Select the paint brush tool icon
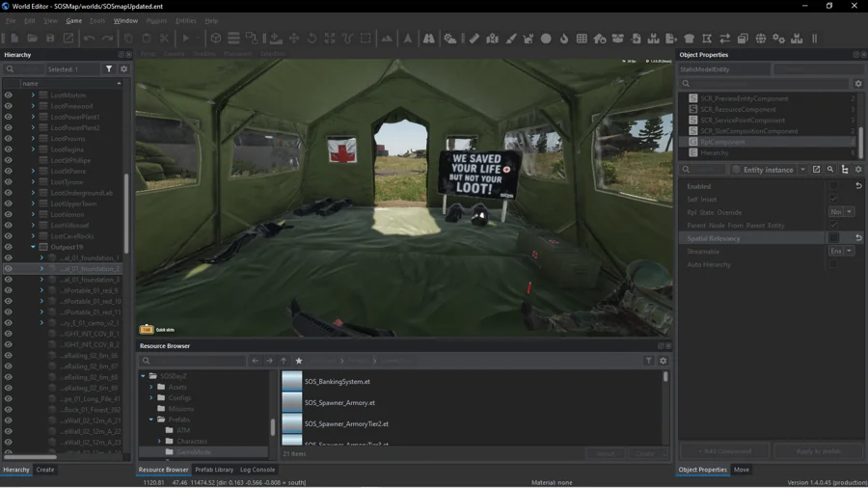868x488 pixels. point(511,39)
